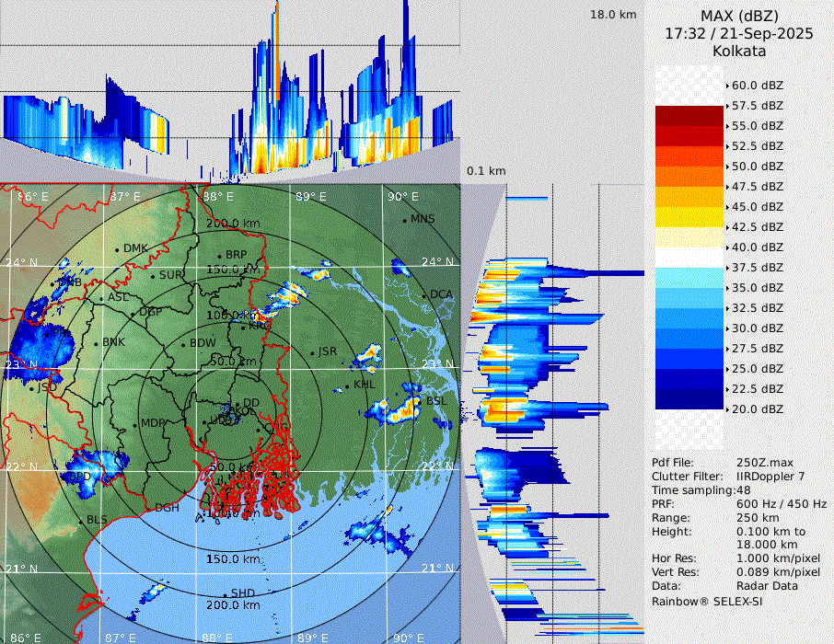The height and width of the screenshot is (644, 834).
Task: Click the BRP station marker dot
Action: point(219,256)
